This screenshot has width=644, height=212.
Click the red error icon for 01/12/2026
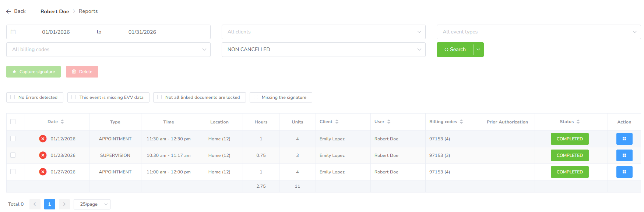click(x=43, y=139)
